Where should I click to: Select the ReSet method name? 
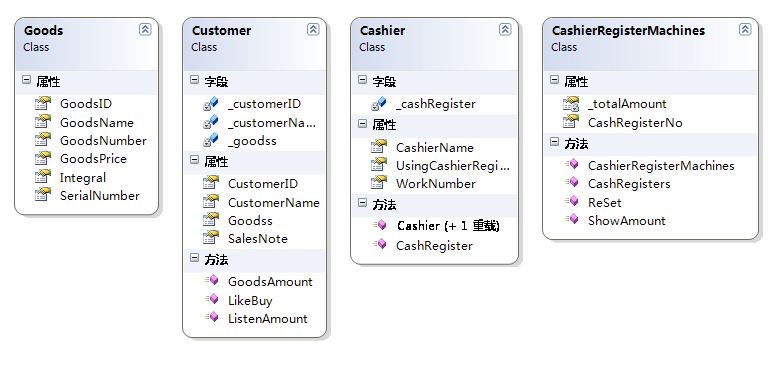[x=605, y=202]
